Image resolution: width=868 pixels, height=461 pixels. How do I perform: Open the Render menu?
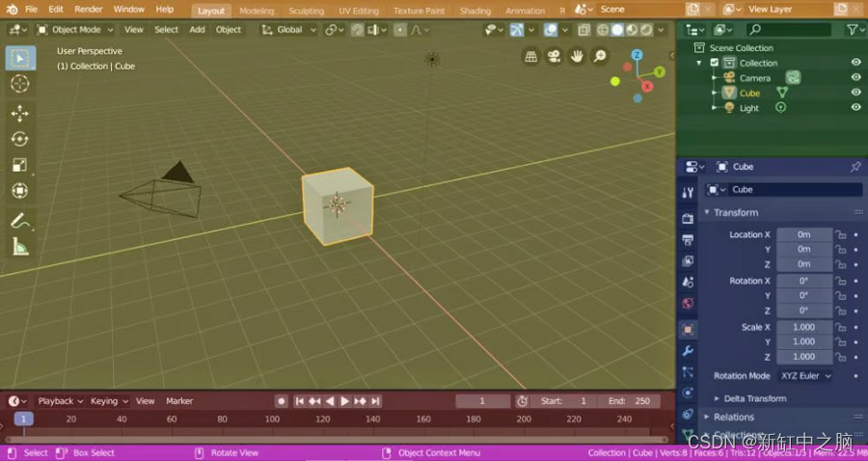pos(89,10)
